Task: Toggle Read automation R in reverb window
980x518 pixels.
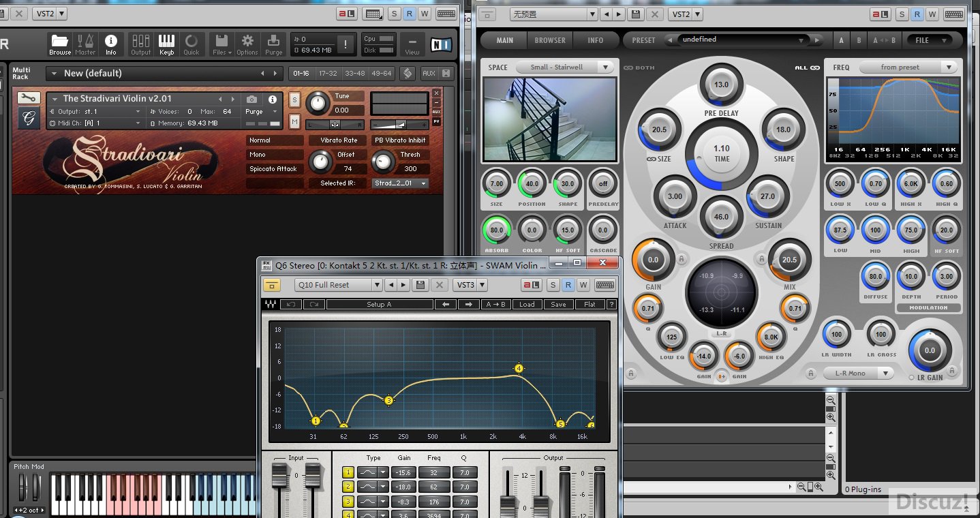Action: 917,14
